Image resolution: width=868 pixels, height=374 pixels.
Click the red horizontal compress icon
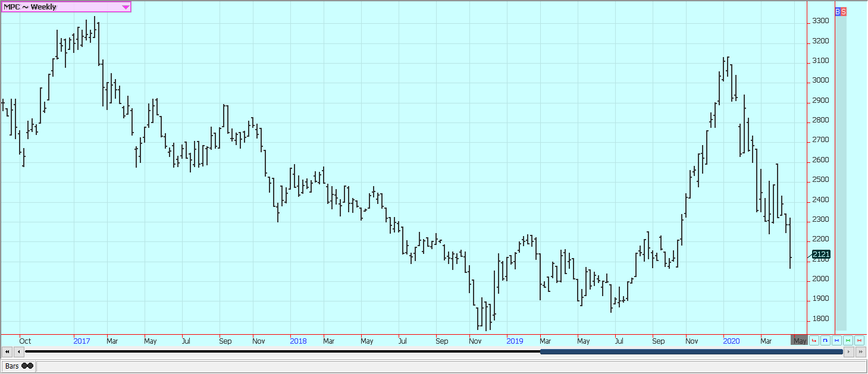coord(859,341)
